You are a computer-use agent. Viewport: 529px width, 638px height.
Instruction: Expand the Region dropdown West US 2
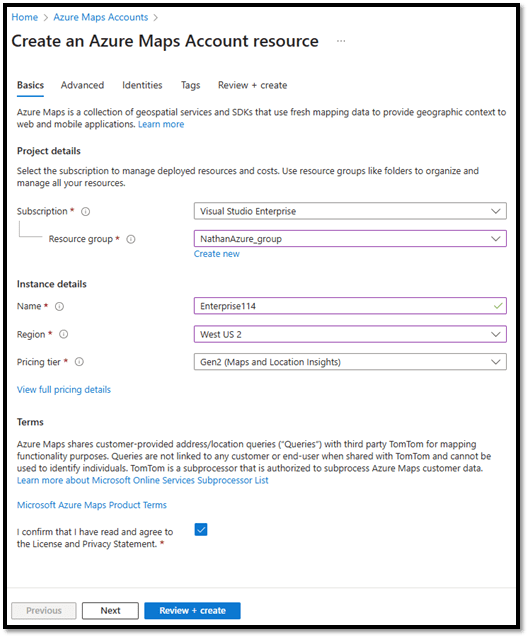coord(350,334)
